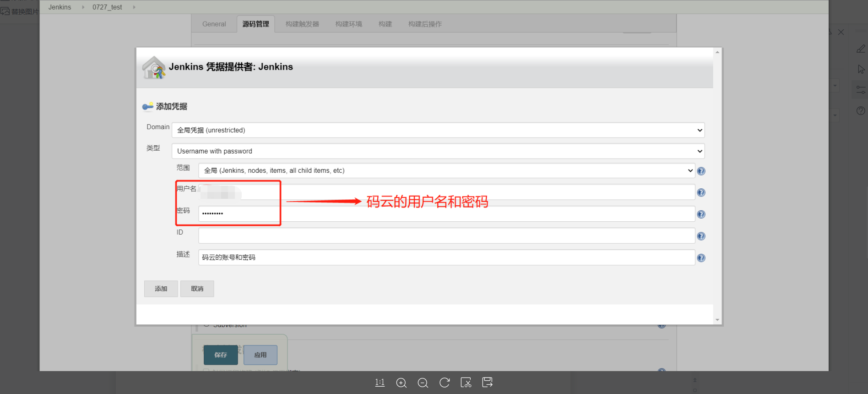Close the image viewer with X icon
This screenshot has width=868, height=394.
click(841, 32)
